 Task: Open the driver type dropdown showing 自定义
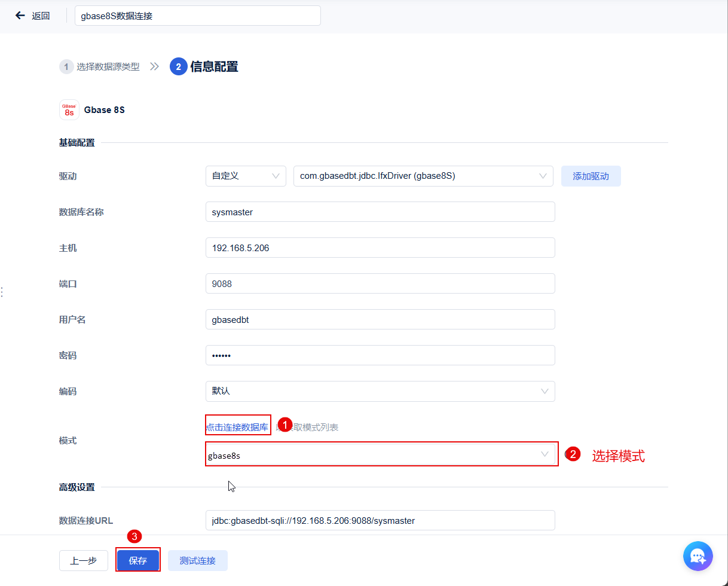point(246,176)
